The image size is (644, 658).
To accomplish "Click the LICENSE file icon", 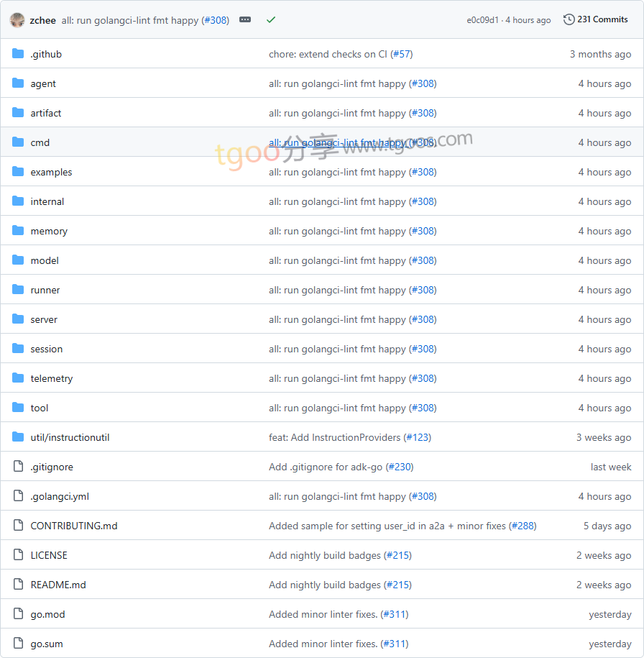I will coord(18,555).
